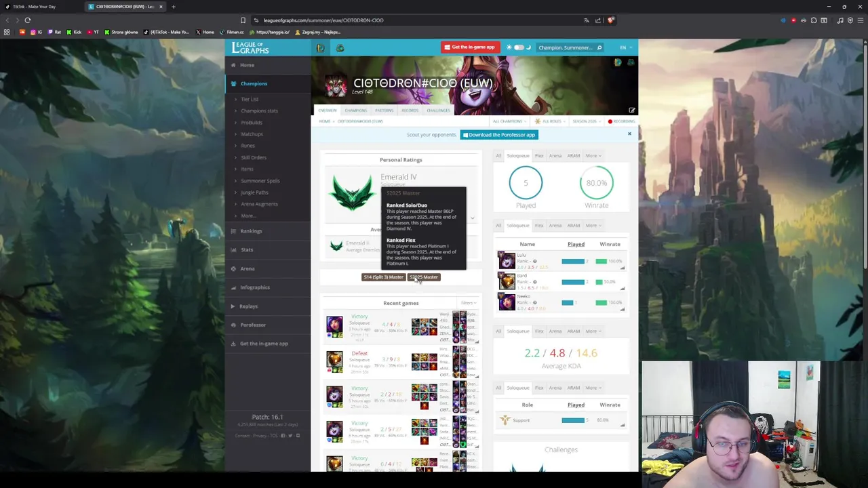Open More dropdown above Average KDA
Image resolution: width=868 pixels, height=488 pixels.
point(593,331)
